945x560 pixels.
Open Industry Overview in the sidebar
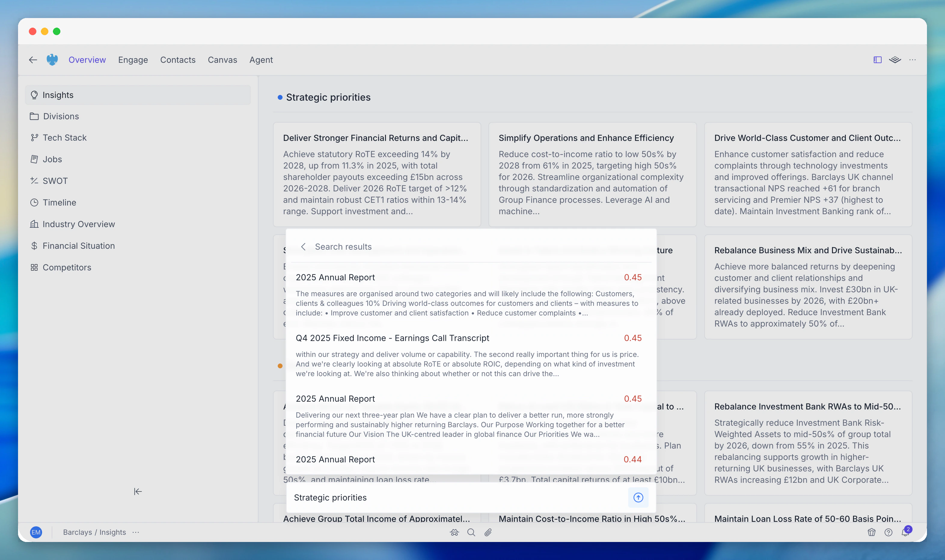[x=138, y=224]
